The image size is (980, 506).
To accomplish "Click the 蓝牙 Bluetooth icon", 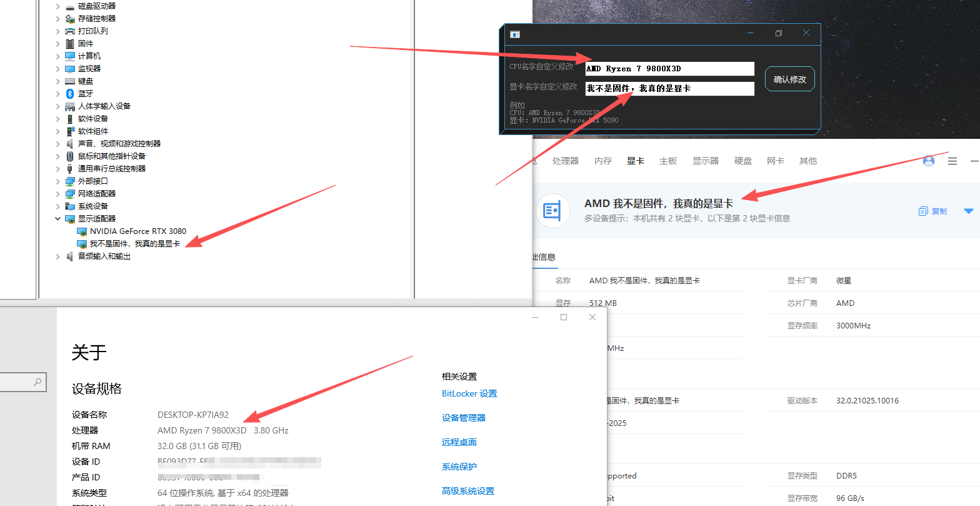I will click(70, 94).
